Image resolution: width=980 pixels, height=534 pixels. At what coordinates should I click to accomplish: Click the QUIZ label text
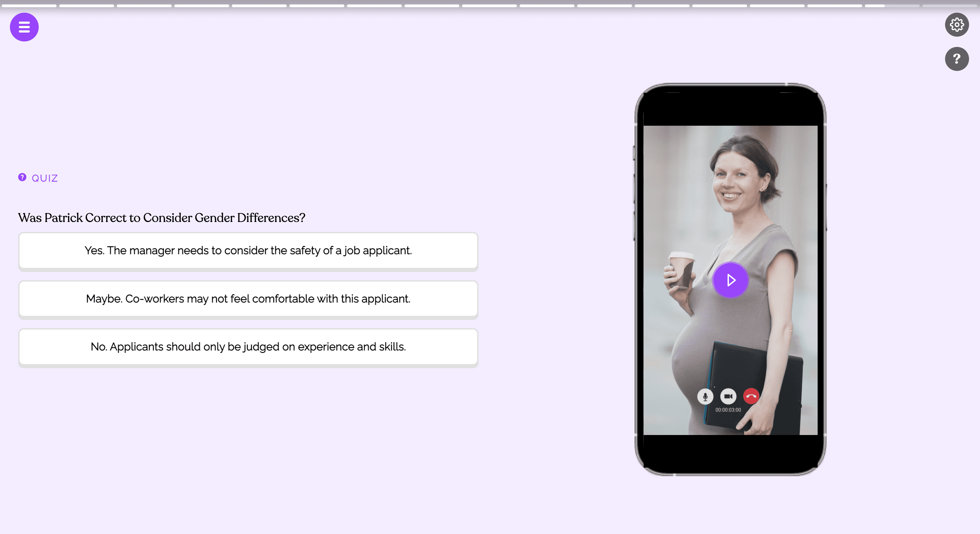click(x=45, y=178)
